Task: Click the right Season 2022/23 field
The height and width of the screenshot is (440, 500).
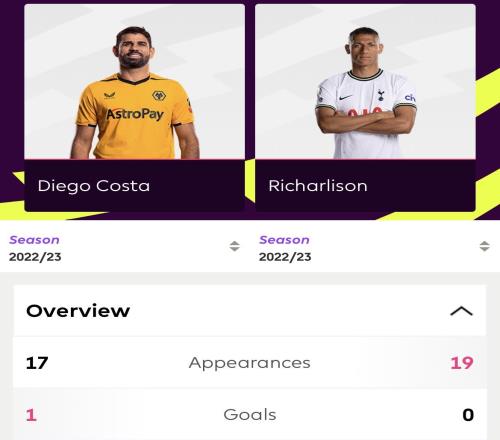Action: coord(374,248)
